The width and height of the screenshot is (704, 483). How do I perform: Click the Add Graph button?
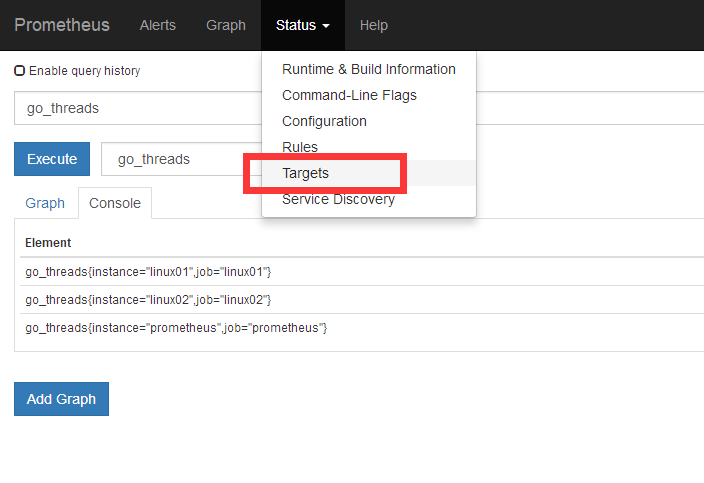click(62, 399)
